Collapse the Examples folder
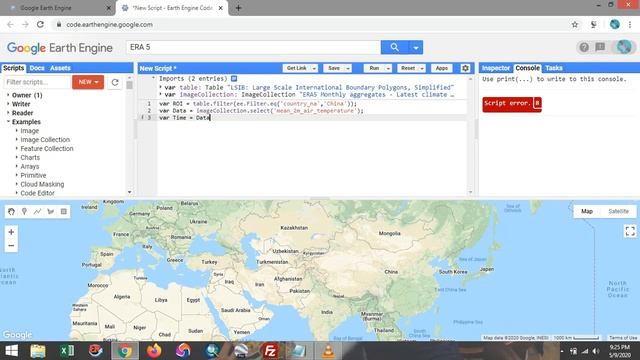Screen dimensions: 640x360 click(x=8, y=122)
